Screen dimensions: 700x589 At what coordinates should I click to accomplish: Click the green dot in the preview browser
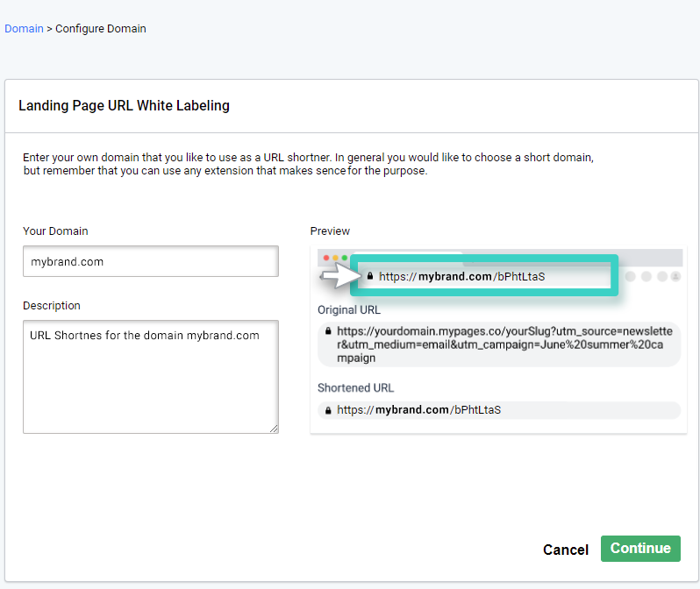point(344,259)
